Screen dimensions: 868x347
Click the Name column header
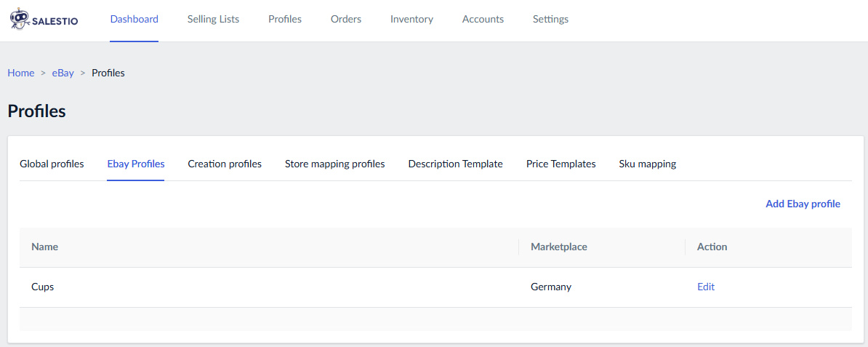(x=45, y=247)
